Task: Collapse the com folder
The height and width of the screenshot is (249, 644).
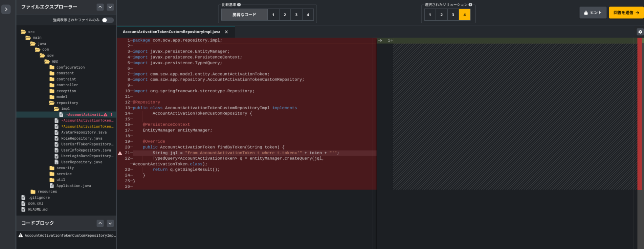Action: pos(42,50)
